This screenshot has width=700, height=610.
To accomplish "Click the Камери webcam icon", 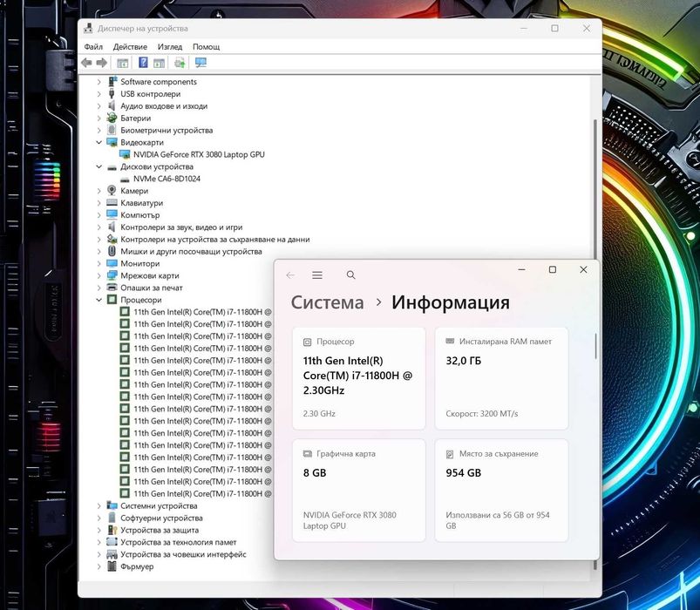I will [x=112, y=191].
